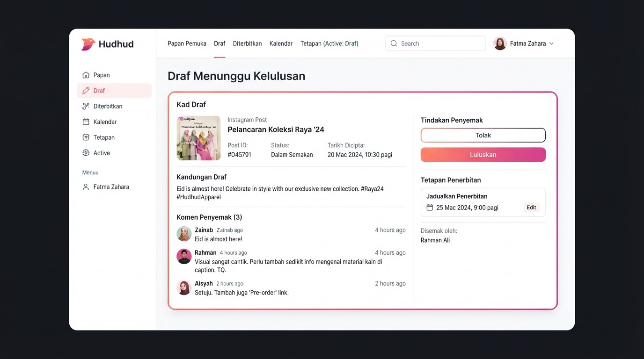Click the magnifier icon in search box
The image size is (644, 359).
[394, 43]
